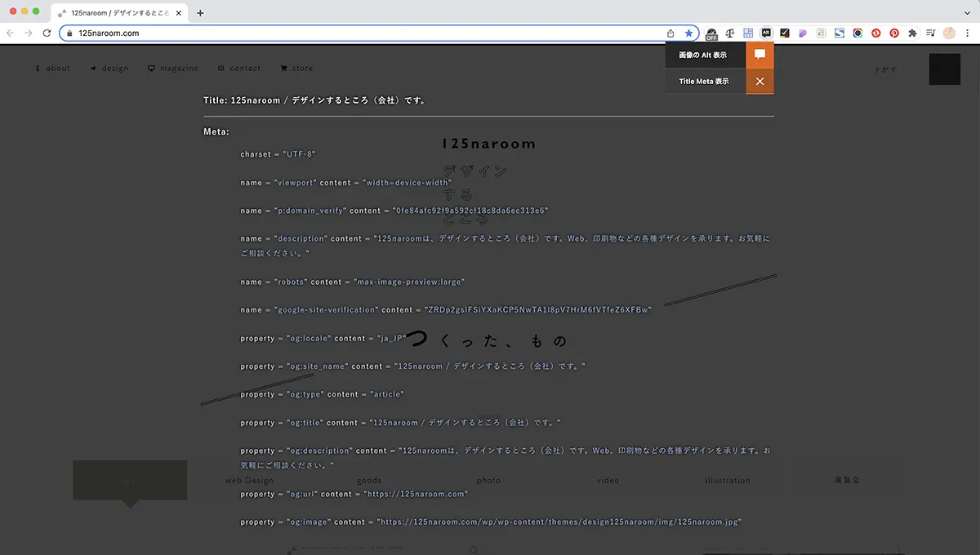Open the design nav link
The width and height of the screenshot is (980, 555).
coord(109,69)
